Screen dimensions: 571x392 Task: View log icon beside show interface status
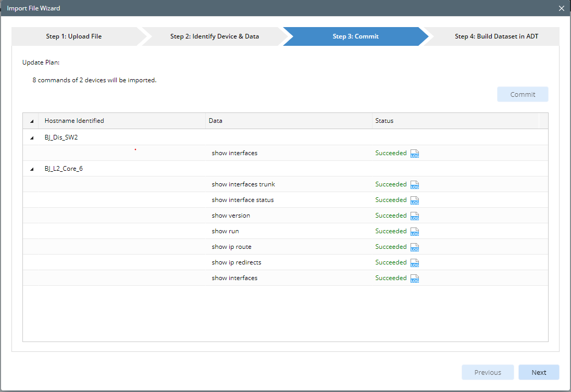415,200
